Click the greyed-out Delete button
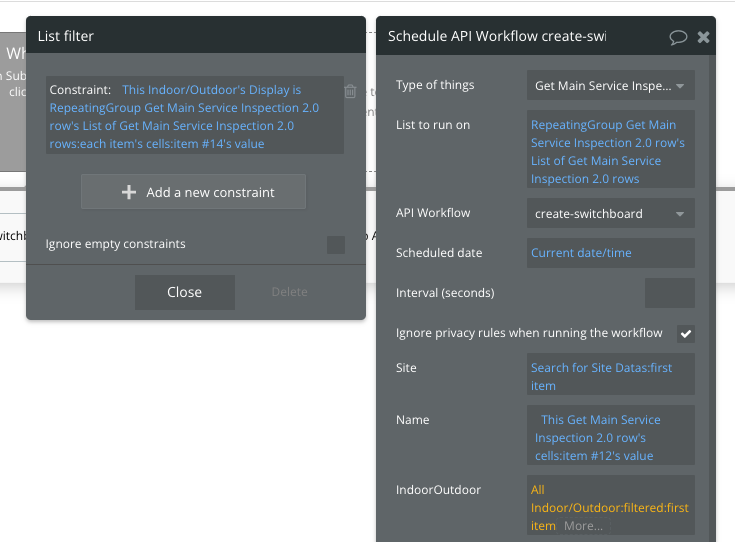 coord(290,292)
